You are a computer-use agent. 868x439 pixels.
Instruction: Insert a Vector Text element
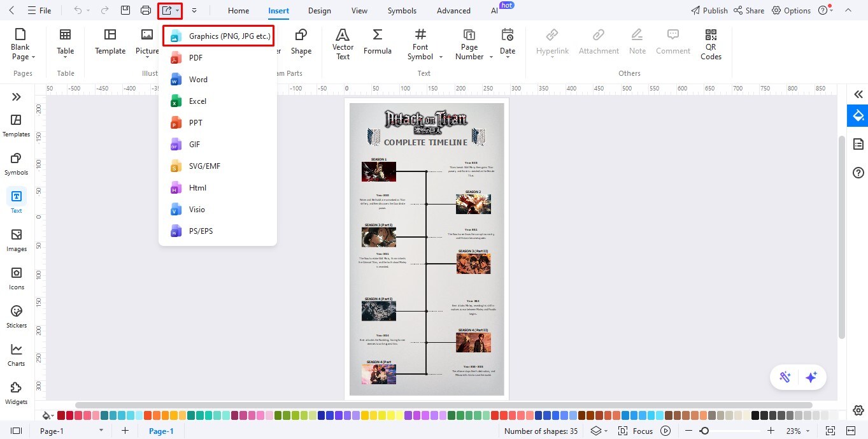click(343, 44)
